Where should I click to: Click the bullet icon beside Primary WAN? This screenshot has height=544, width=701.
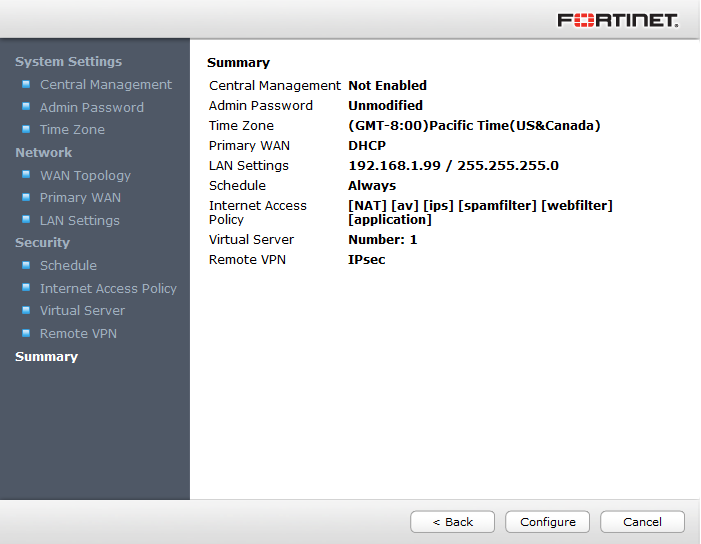point(26,197)
